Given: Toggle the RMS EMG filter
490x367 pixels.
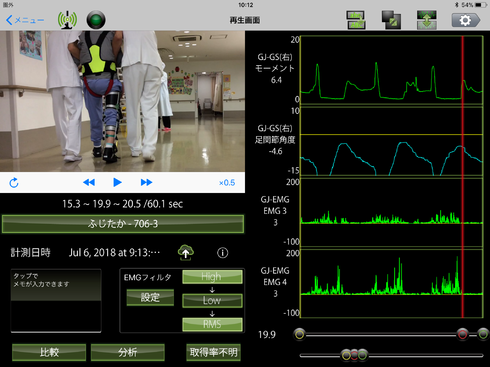Looking at the screenshot, I should click(x=212, y=324).
